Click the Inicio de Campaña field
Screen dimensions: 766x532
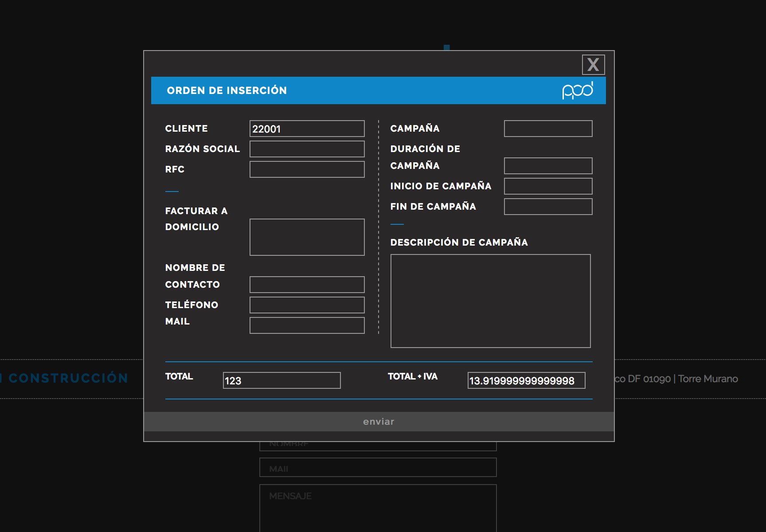[x=548, y=186]
